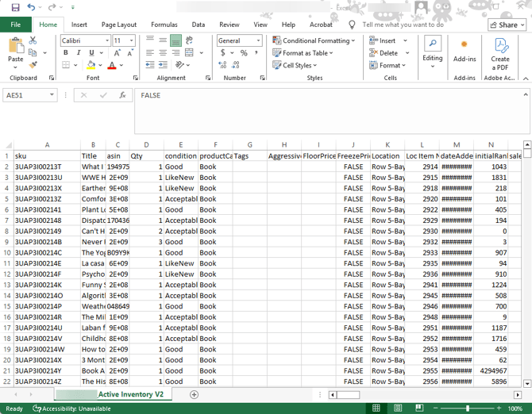Screen dimensions: 532x414
Task: Toggle Italic formatting
Action: coord(79,53)
